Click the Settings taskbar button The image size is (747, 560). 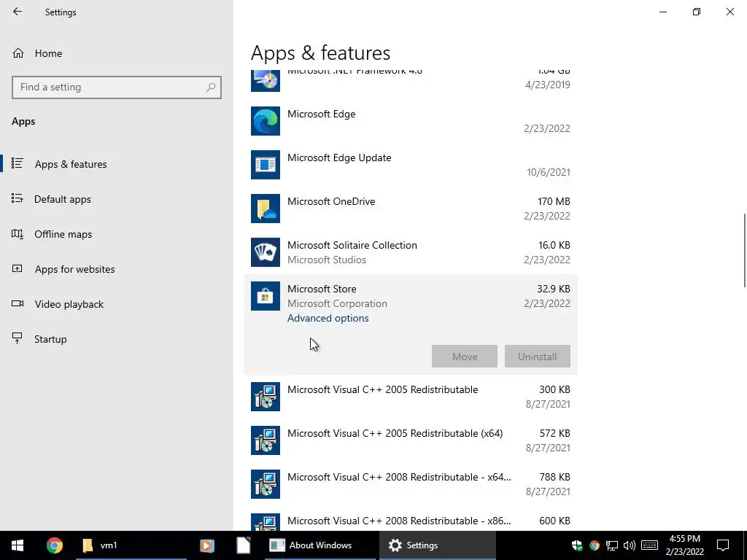[x=438, y=545]
